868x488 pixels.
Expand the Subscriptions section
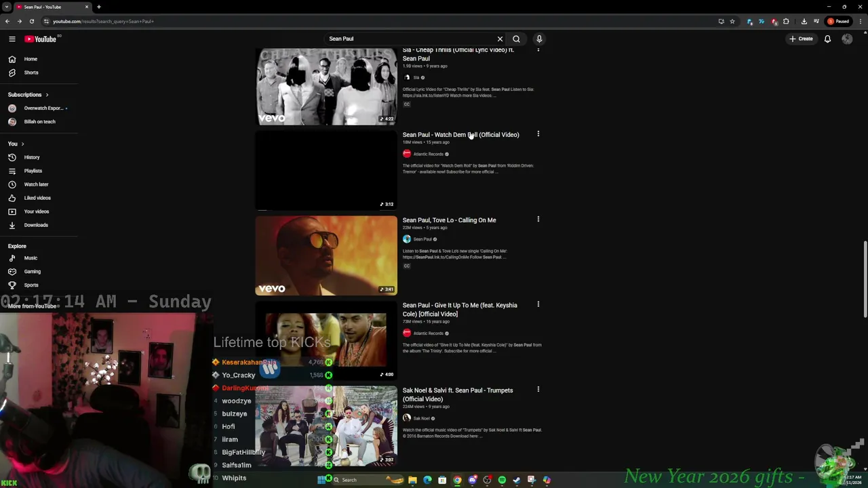click(28, 94)
